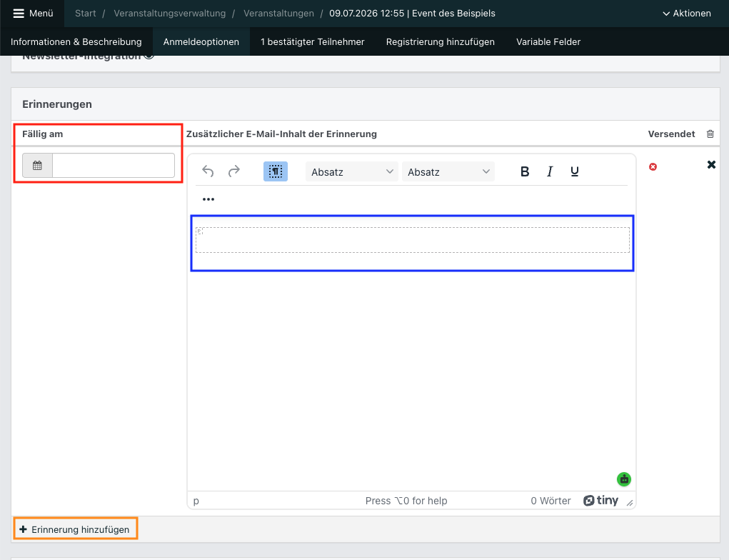
Task: Click Erinnerung hinzufügen button
Action: pos(75,529)
